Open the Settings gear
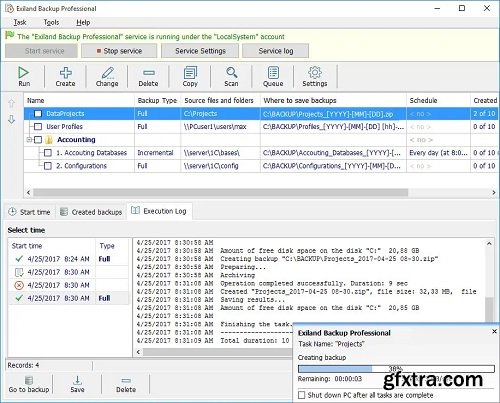Screen dimensions: 500x403 (315, 77)
